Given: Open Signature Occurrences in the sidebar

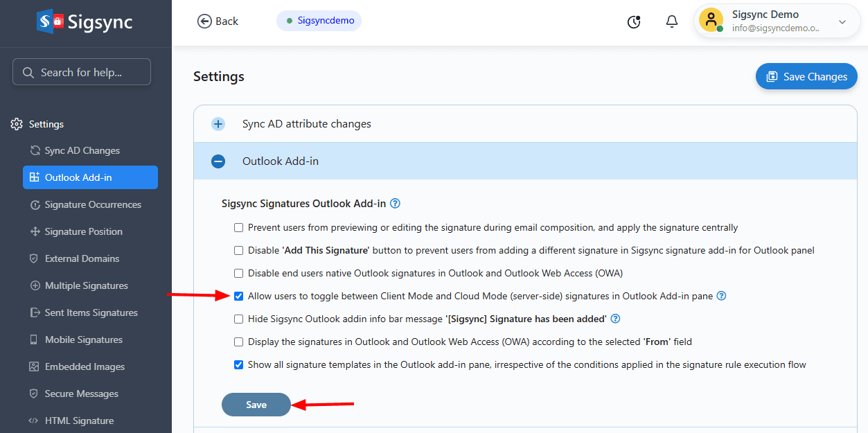Looking at the screenshot, I should pyautogui.click(x=93, y=204).
